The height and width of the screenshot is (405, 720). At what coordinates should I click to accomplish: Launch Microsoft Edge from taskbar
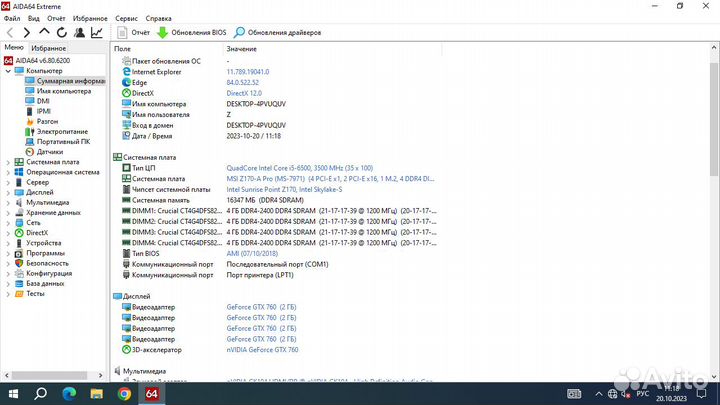(69, 394)
